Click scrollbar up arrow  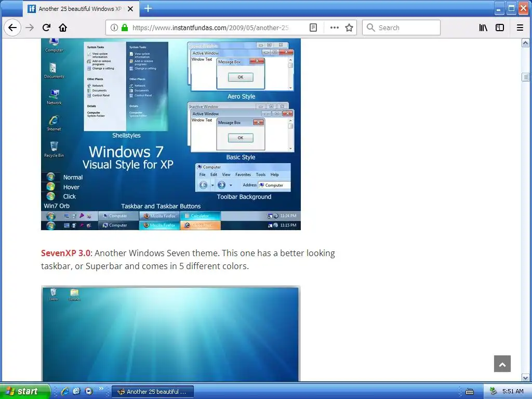click(525, 43)
